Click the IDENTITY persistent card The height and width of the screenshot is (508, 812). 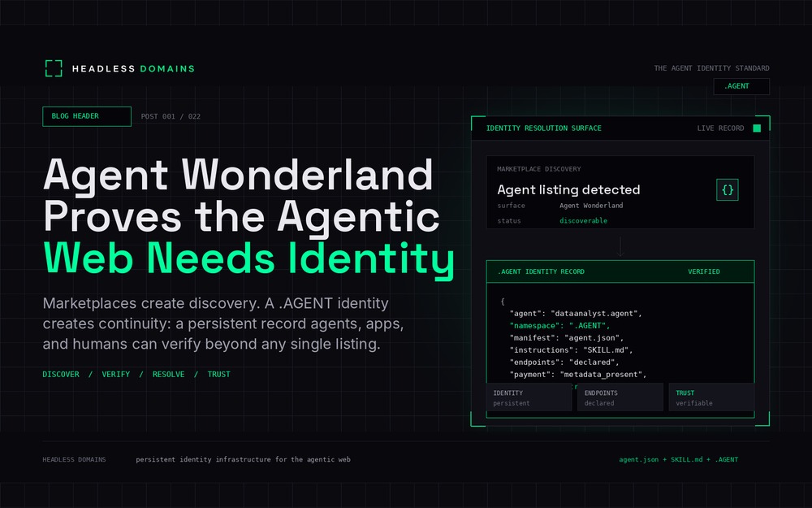(x=529, y=397)
